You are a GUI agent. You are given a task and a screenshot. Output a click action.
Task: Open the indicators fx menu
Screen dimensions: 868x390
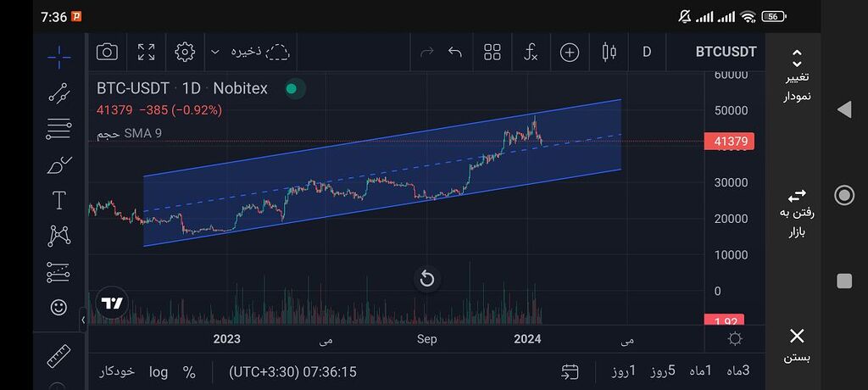(x=531, y=52)
